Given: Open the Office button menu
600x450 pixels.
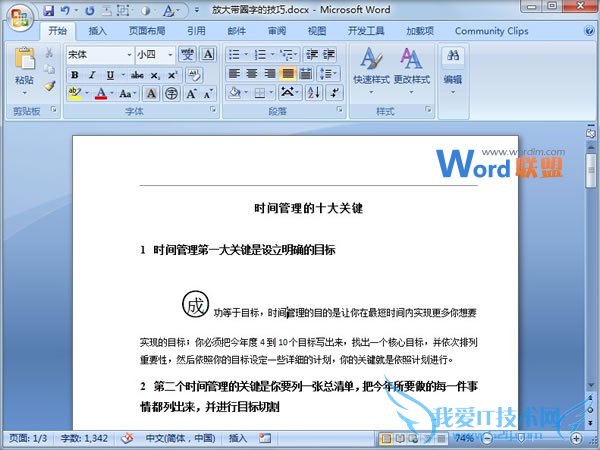Looking at the screenshot, I should tap(21, 18).
